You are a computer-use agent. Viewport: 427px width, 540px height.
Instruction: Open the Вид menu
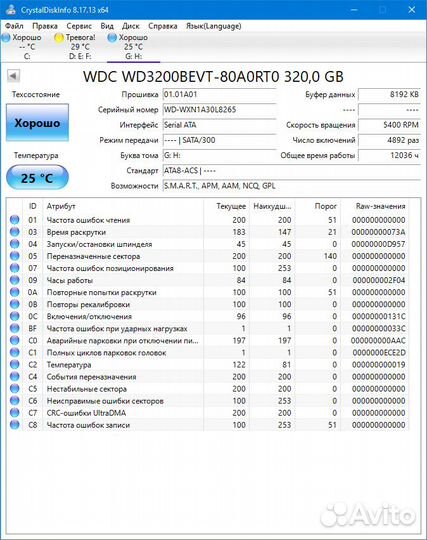coord(107,26)
